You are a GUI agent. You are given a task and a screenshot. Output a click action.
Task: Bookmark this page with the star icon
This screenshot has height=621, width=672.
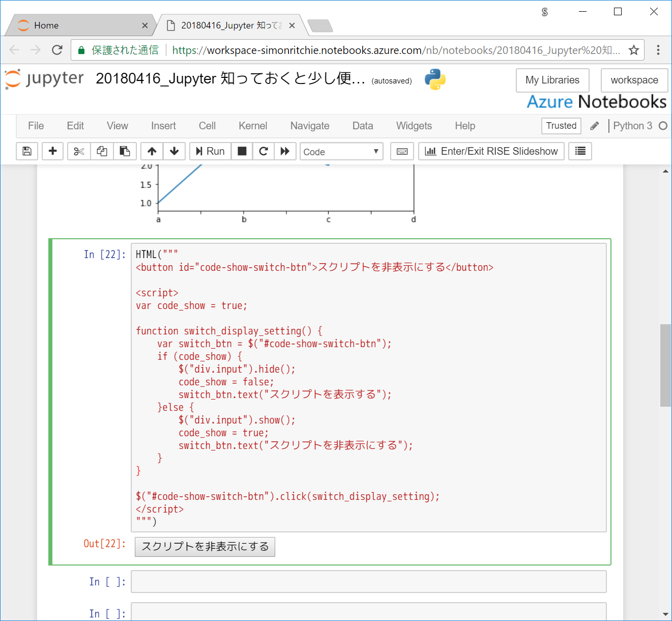pyautogui.click(x=633, y=50)
